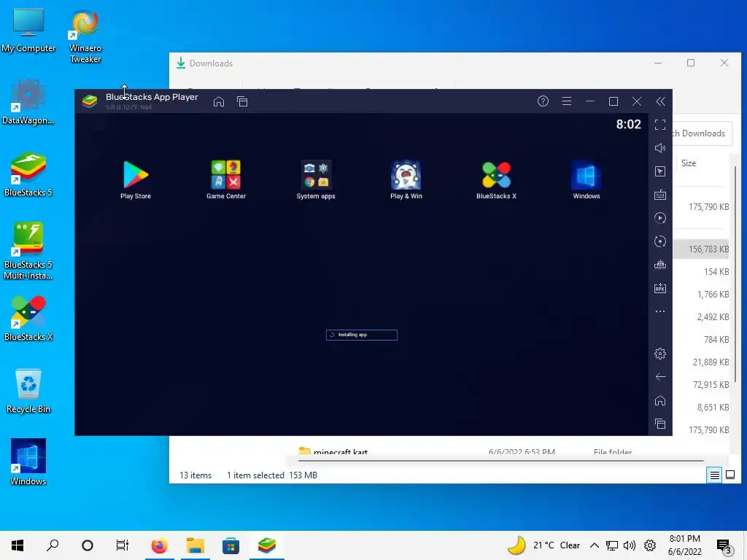Open the notification center

coord(724,546)
